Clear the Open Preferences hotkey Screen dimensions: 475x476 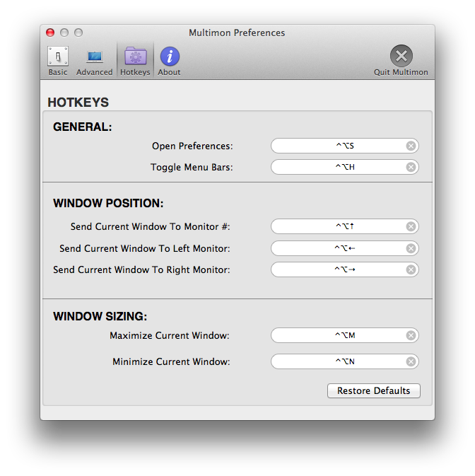click(411, 146)
